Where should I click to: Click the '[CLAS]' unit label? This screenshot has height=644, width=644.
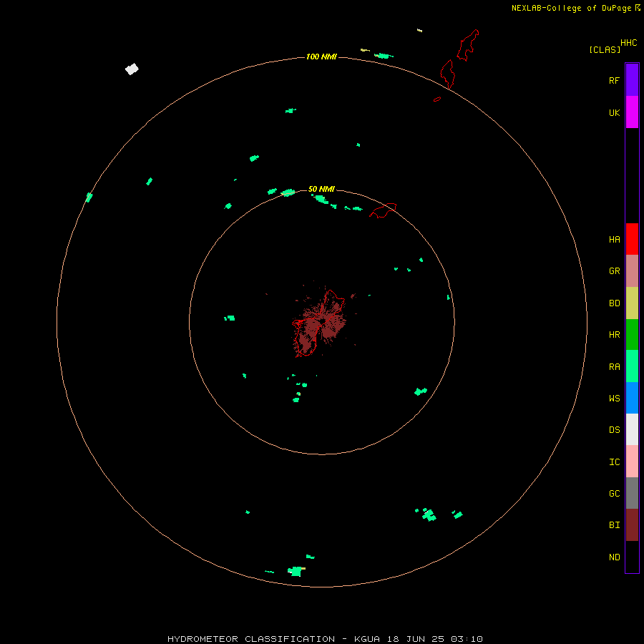[x=605, y=50]
